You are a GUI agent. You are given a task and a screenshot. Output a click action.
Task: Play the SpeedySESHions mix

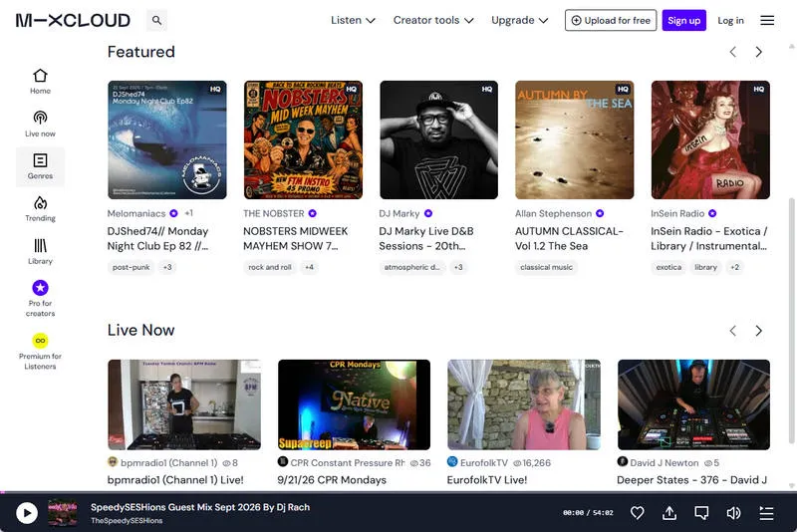[27, 513]
